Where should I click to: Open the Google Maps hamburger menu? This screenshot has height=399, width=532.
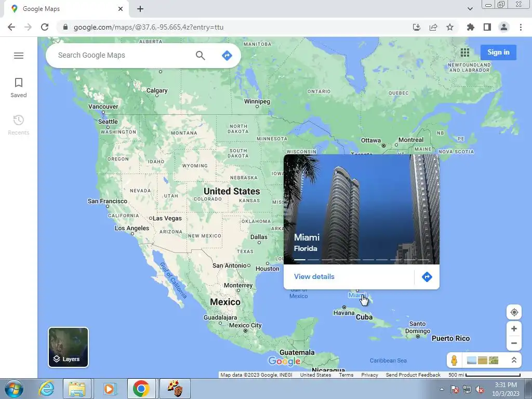[19, 55]
